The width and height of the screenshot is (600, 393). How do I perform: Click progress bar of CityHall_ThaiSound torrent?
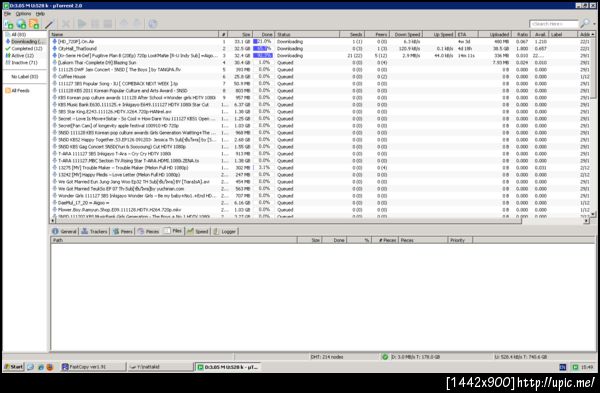tap(262, 49)
